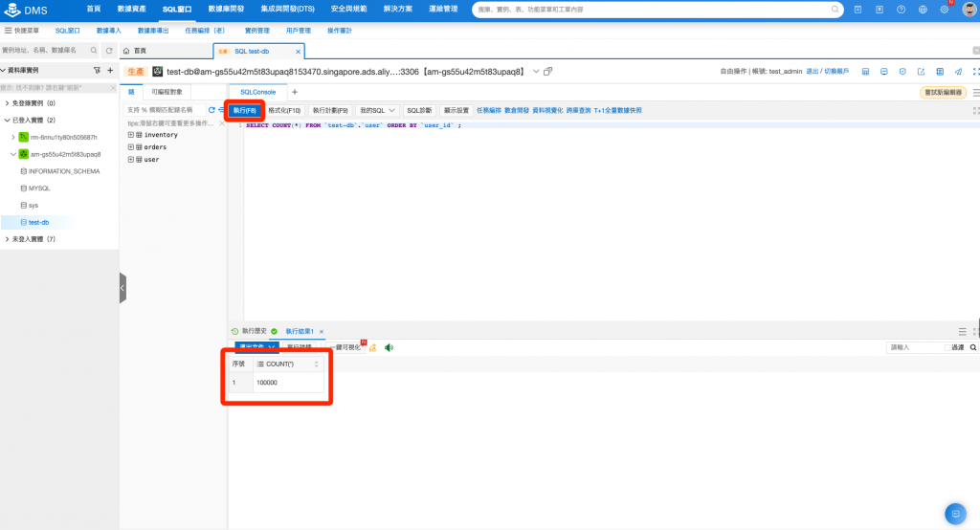980x530 pixels.
Task: Switch to the 可編程對象 tab
Action: pos(167,92)
